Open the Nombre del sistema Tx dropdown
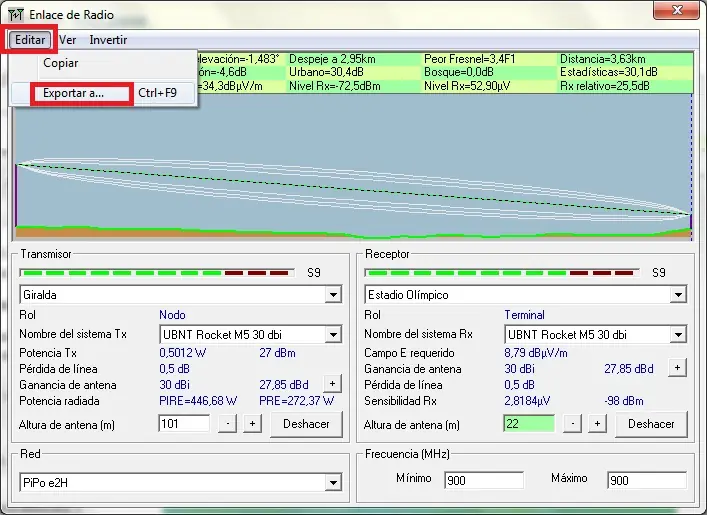This screenshot has width=707, height=515. (x=333, y=335)
